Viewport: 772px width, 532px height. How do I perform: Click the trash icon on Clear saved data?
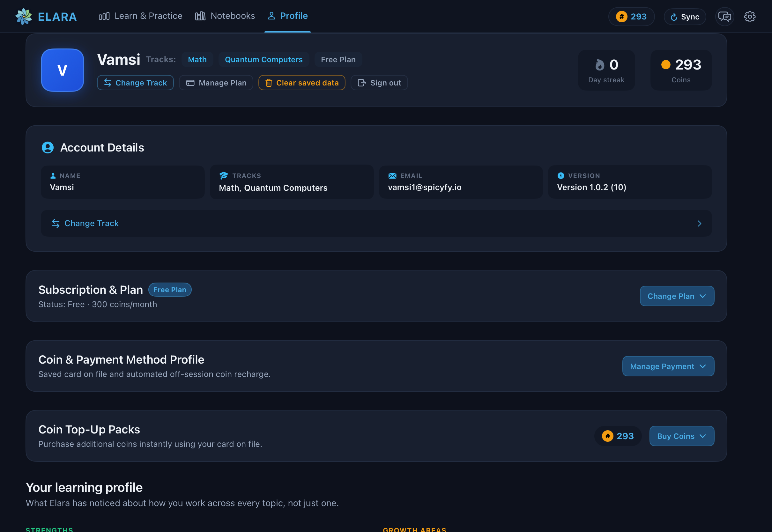(x=269, y=83)
